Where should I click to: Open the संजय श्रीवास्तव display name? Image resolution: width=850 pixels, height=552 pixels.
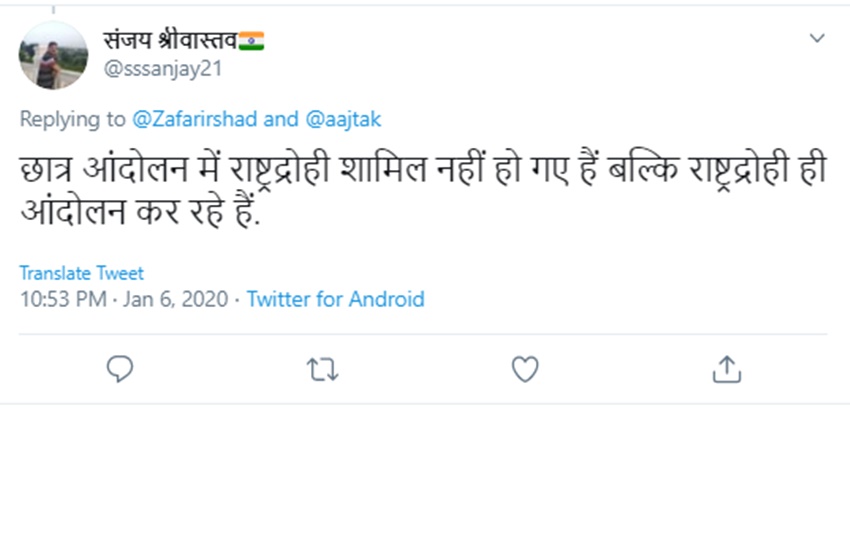(x=169, y=42)
